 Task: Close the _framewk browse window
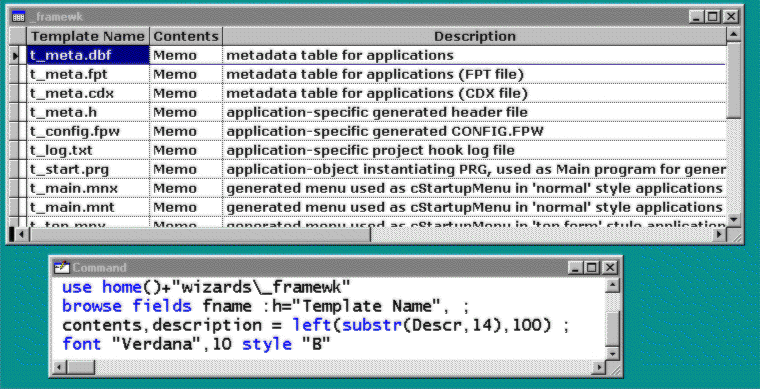pos(730,17)
